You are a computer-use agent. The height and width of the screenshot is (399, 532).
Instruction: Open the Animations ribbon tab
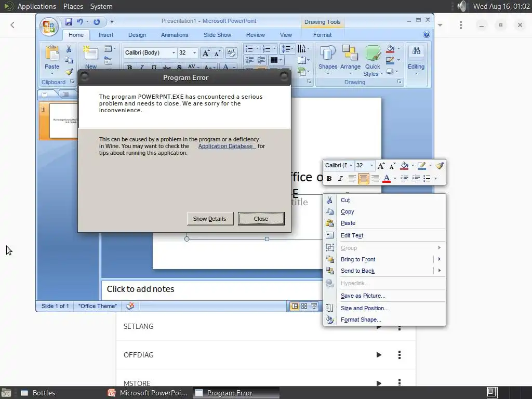175,35
